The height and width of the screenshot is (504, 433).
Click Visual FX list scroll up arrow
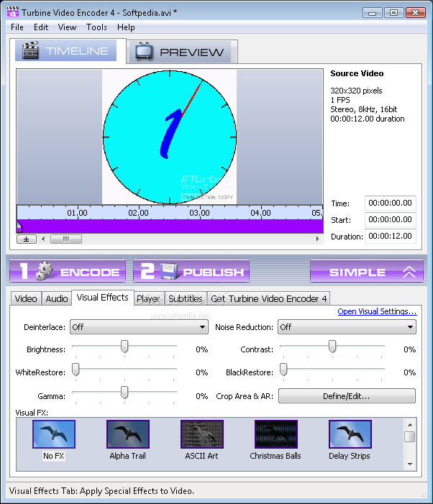(x=410, y=425)
